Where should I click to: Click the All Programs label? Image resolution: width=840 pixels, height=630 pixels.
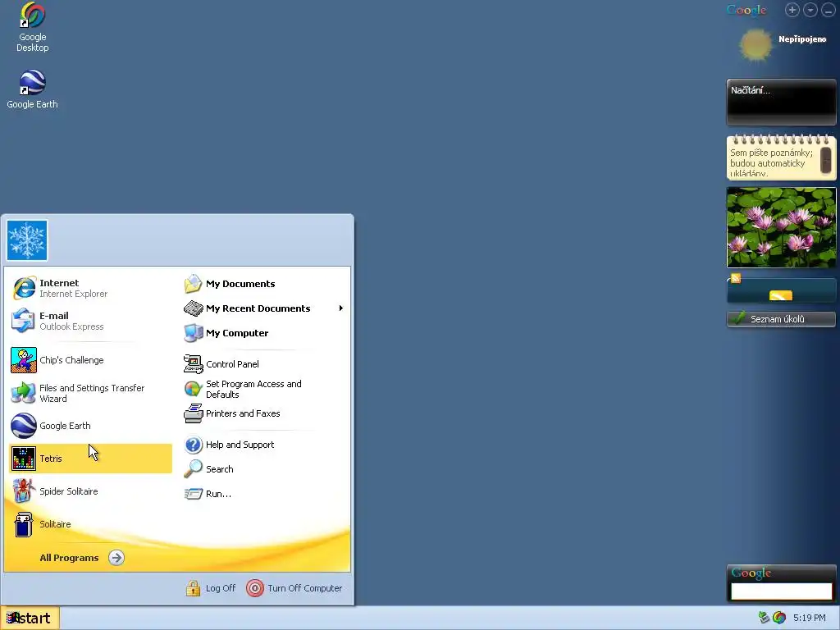tap(69, 558)
